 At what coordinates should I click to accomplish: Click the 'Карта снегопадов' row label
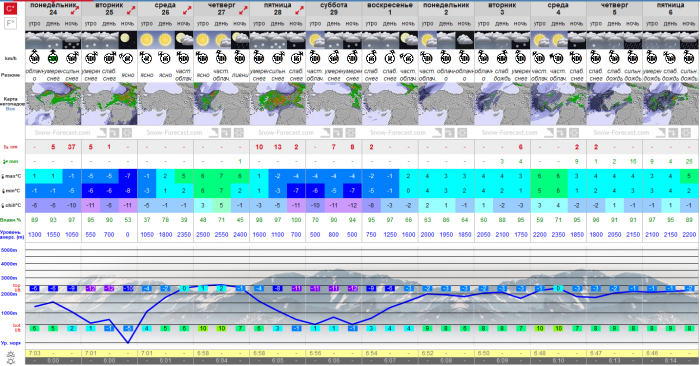pos(12,101)
